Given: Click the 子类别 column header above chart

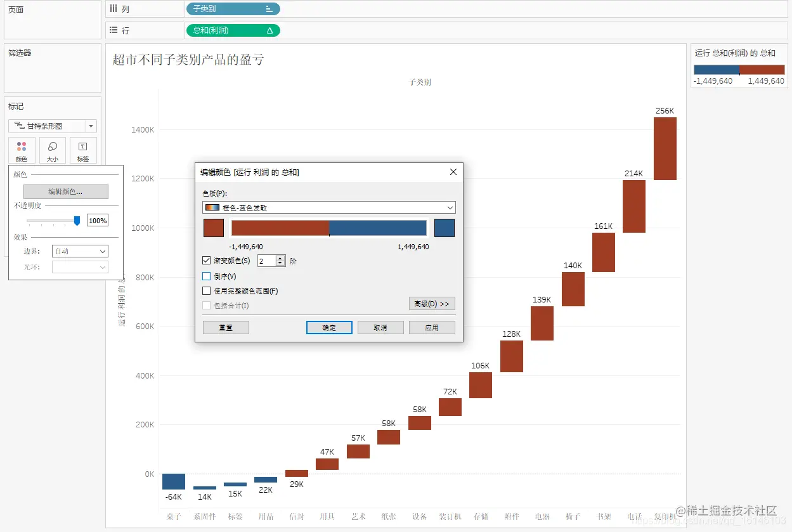Looking at the screenshot, I should click(x=420, y=82).
